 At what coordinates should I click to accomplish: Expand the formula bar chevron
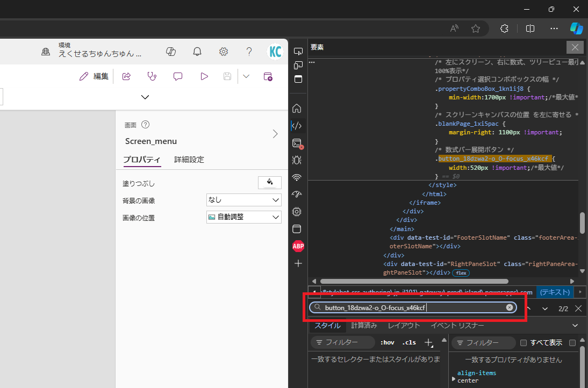[145, 97]
